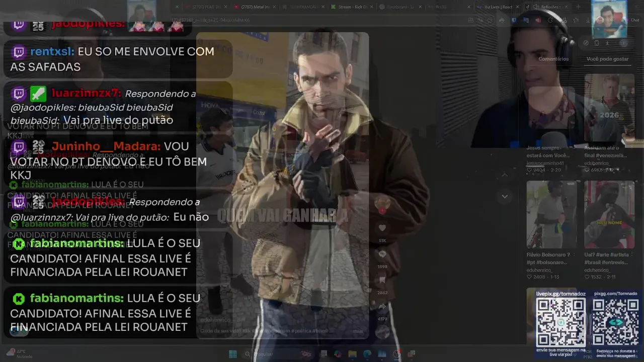Click the pixgg.com/Tornnado QR code
The width and height of the screenshot is (644, 362).
pyautogui.click(x=615, y=322)
